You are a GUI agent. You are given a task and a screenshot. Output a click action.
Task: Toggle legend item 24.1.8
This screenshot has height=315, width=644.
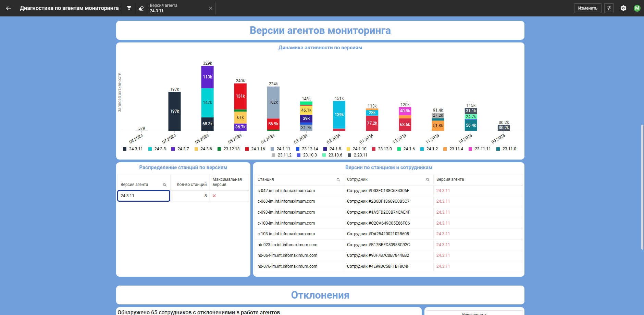coord(332,149)
